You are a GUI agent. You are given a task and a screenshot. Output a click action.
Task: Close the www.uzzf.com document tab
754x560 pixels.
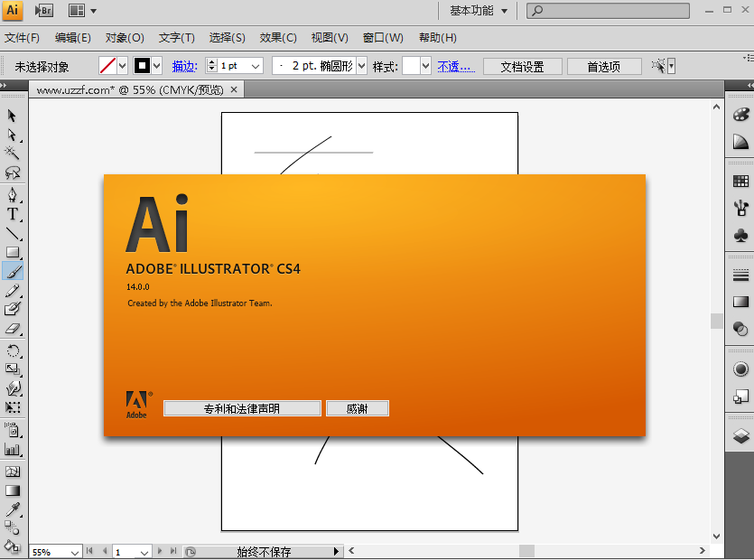click(x=234, y=89)
